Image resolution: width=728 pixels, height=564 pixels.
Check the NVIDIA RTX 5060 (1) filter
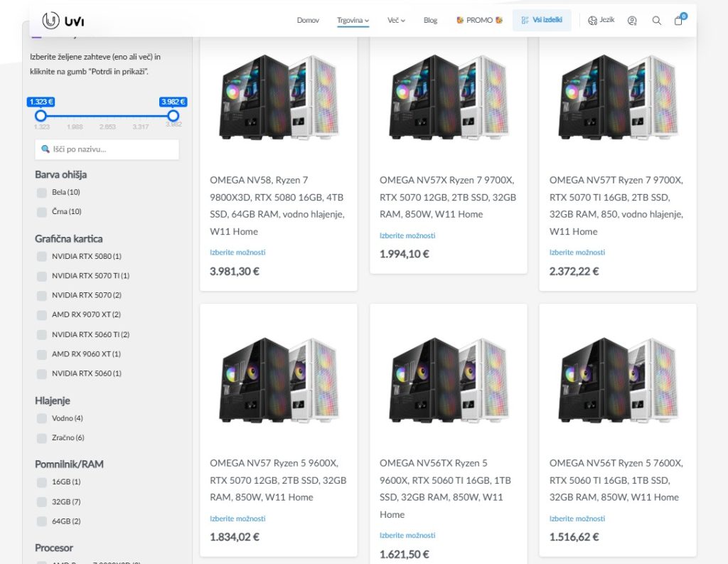pyautogui.click(x=42, y=373)
